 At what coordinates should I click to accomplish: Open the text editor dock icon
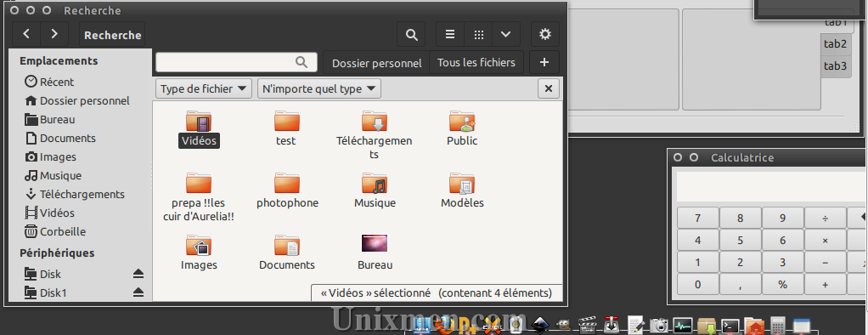click(x=635, y=325)
